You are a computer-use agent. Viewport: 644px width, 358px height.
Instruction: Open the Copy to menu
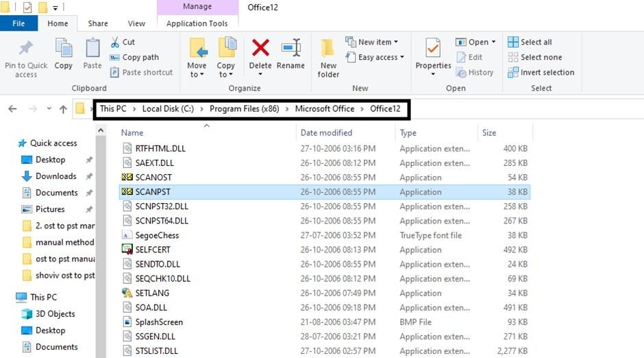(225, 58)
